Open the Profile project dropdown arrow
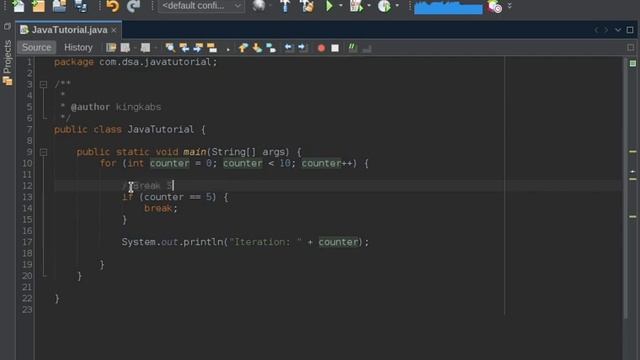This screenshot has height=360, width=640. tap(397, 6)
